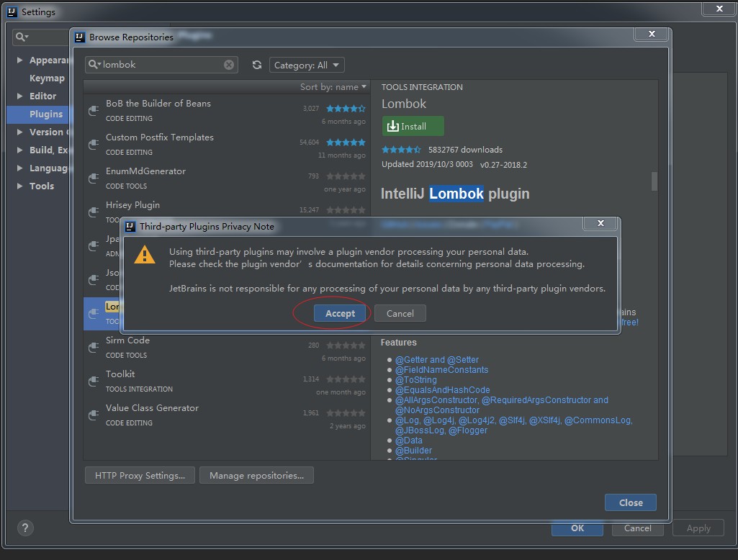Open @EqualsAndHashCode feature link
Image resolution: width=738 pixels, height=560 pixels.
point(442,390)
